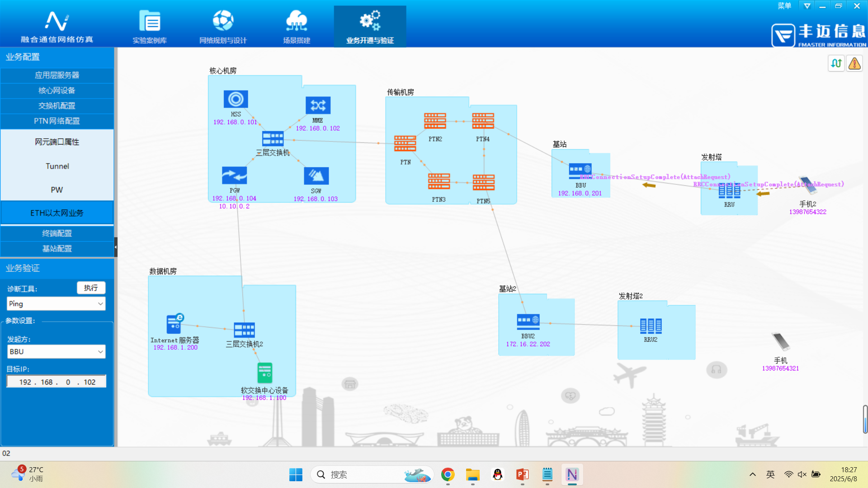Open the 网络规划与设计 tab
This screenshot has width=868, height=488.
[x=223, y=27]
